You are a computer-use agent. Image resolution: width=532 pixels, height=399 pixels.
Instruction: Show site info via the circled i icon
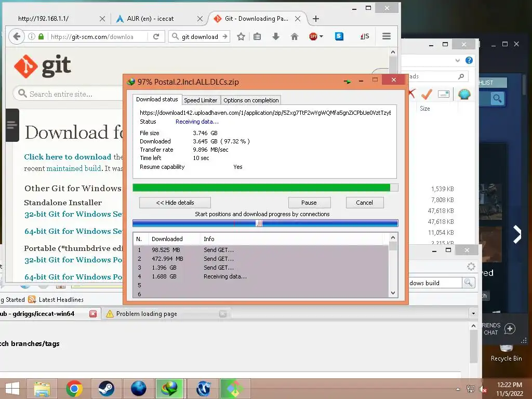pos(32,36)
